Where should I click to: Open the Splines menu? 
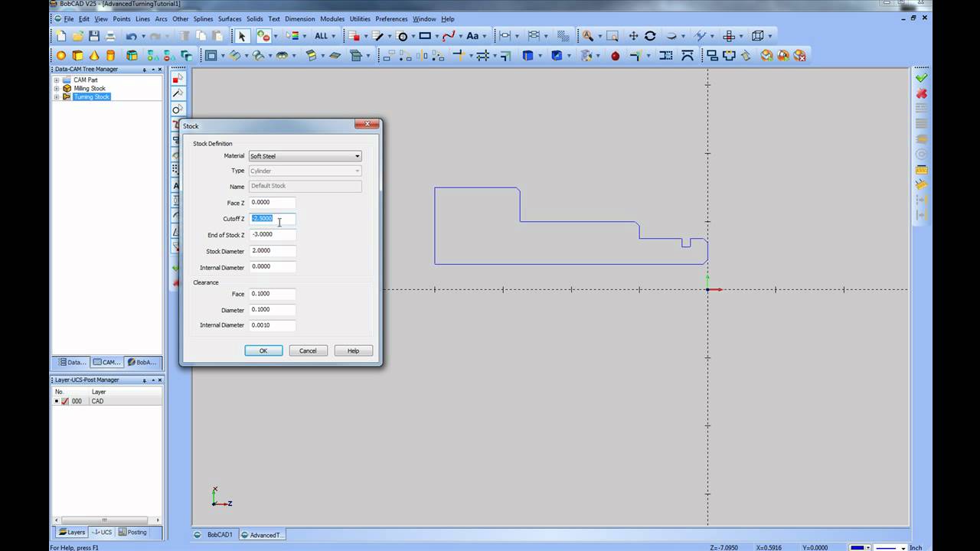click(203, 18)
